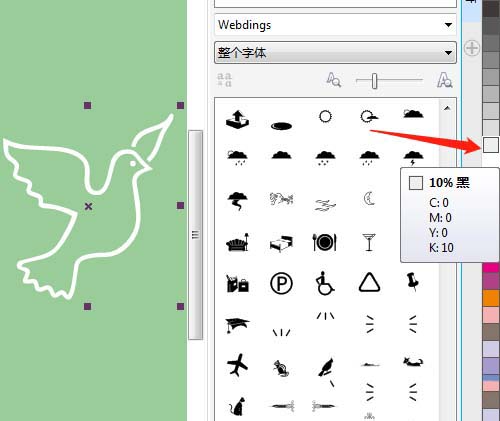The width and height of the screenshot is (500, 421).
Task: Click the round plus button beside the docker
Action: pyautogui.click(x=472, y=48)
